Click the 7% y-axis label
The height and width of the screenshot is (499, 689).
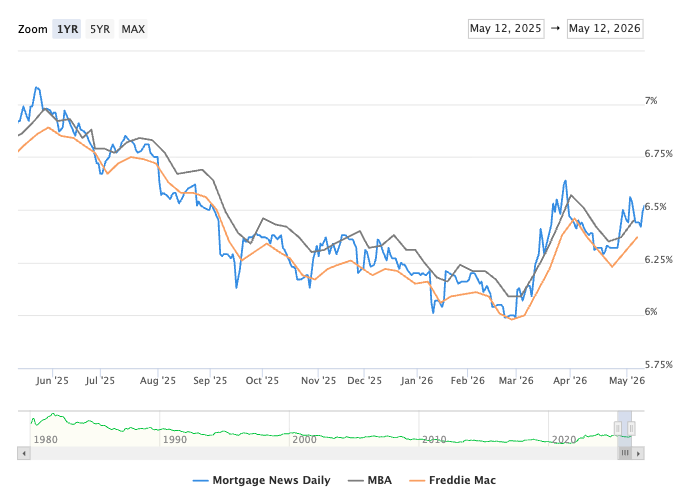tap(651, 101)
